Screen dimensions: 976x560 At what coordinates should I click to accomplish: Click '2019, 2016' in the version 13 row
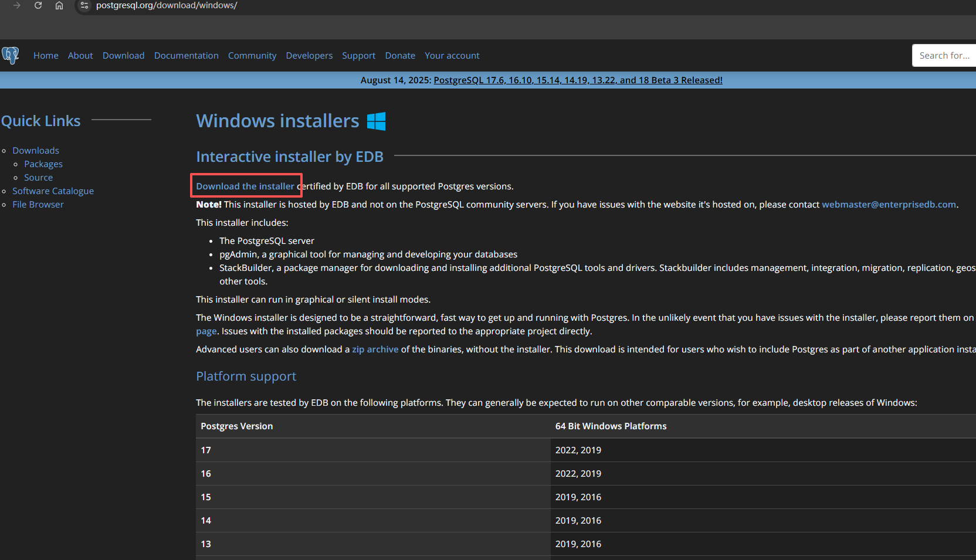[x=578, y=544]
